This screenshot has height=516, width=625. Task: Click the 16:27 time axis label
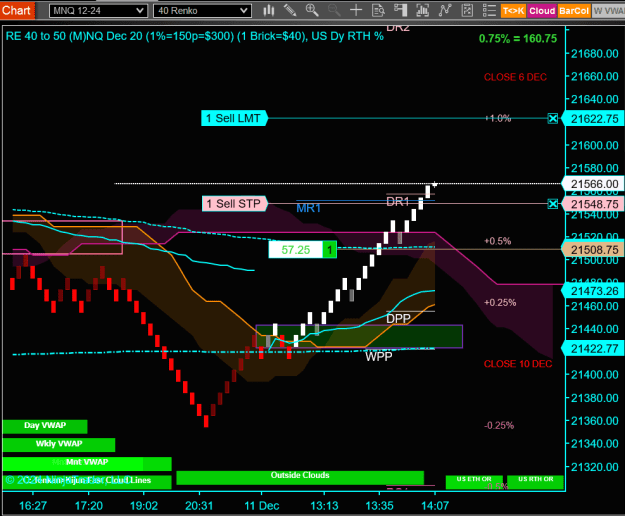point(33,506)
